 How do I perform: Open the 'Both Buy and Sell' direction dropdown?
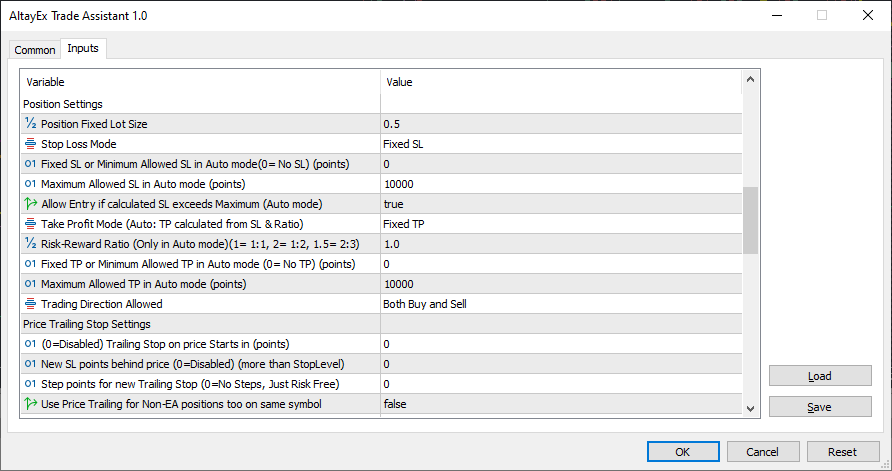tap(561, 304)
